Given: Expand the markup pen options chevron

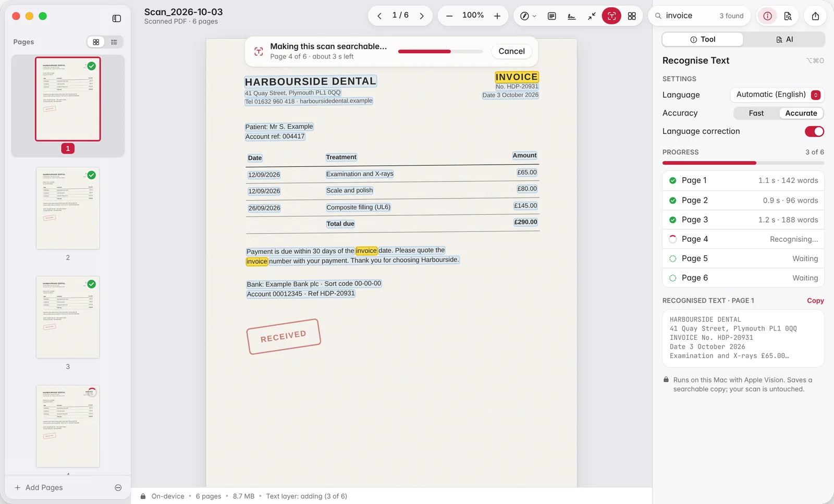Looking at the screenshot, I should pos(534,16).
